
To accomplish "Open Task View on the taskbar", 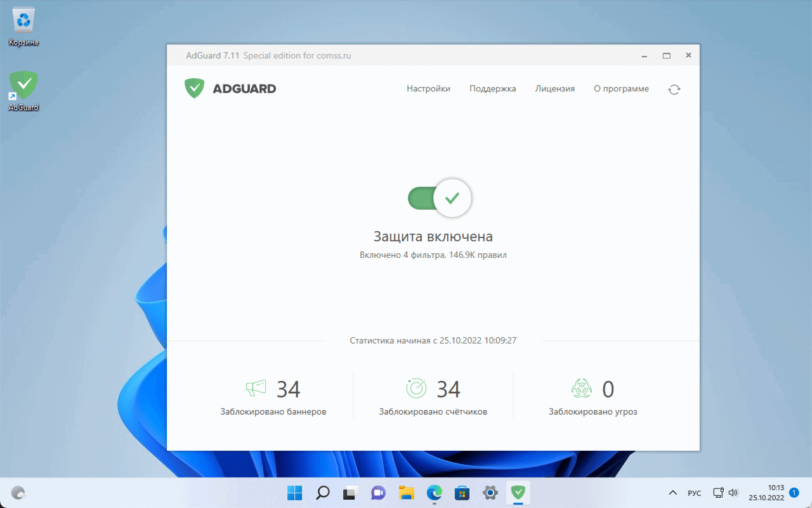I will [351, 492].
